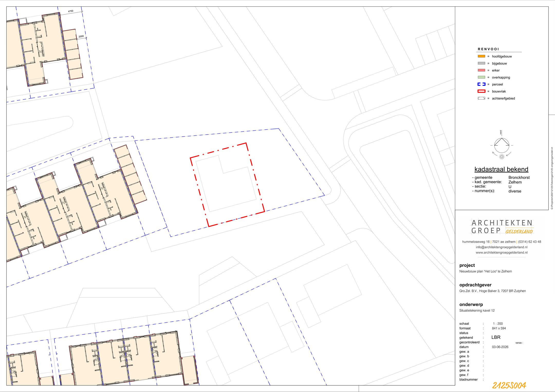Click the north arrow compass symbol

(x=502, y=145)
